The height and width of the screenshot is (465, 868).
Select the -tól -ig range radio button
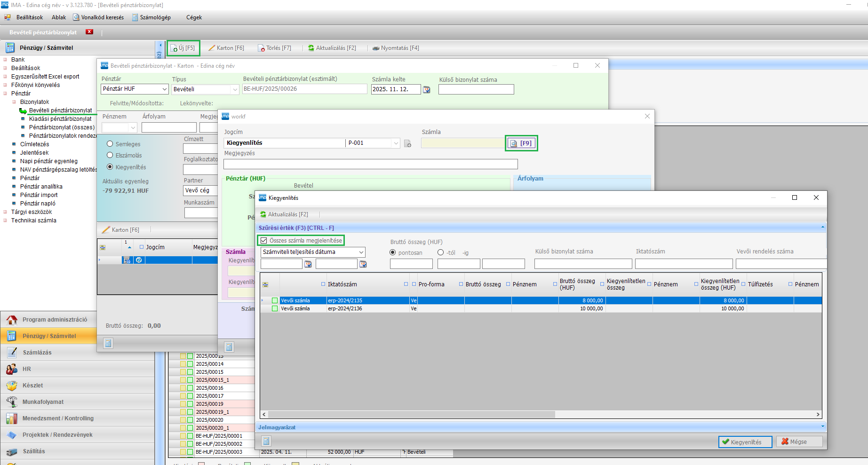click(441, 252)
